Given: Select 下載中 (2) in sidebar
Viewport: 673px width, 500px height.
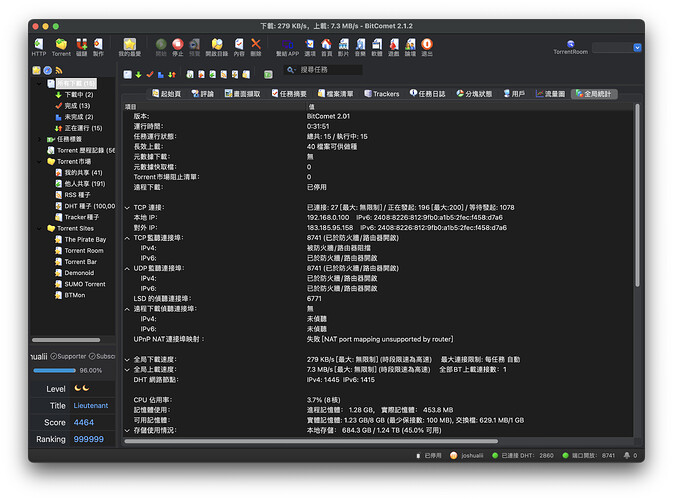Looking at the screenshot, I should 74,94.
